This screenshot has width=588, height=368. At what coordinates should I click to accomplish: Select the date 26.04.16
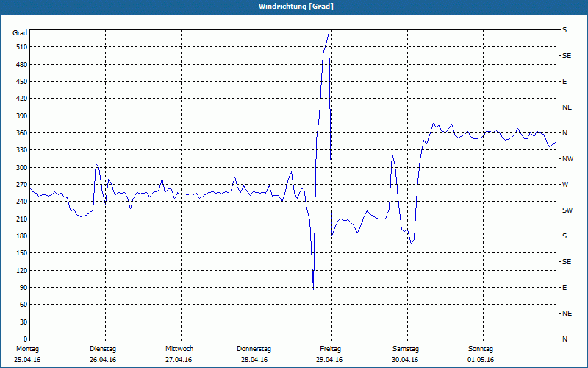[103, 360]
